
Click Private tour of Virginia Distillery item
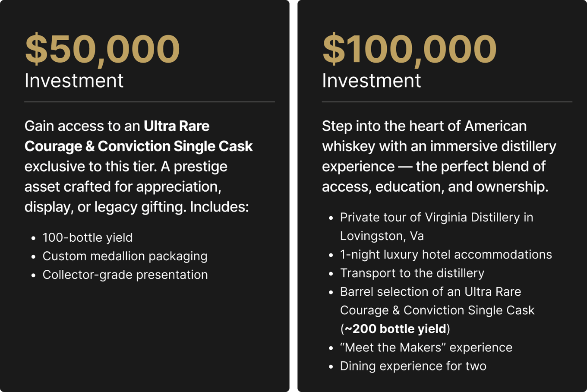436,217
